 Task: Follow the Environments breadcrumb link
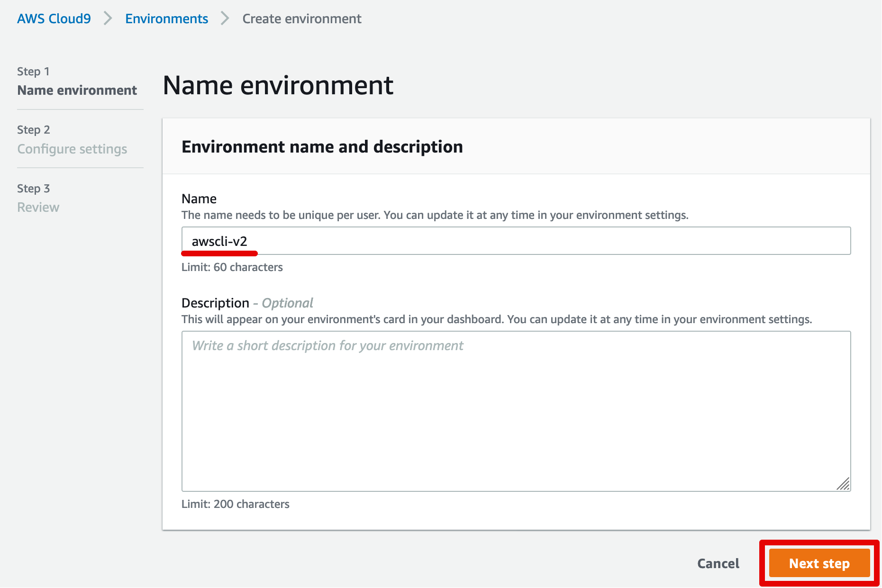point(166,18)
